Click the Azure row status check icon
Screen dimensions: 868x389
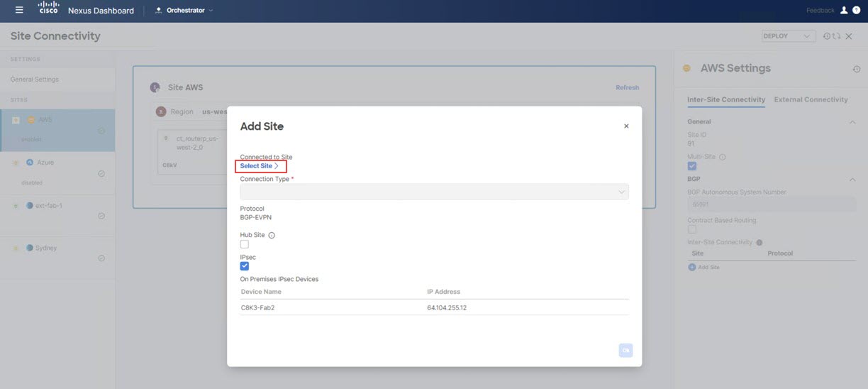click(101, 173)
